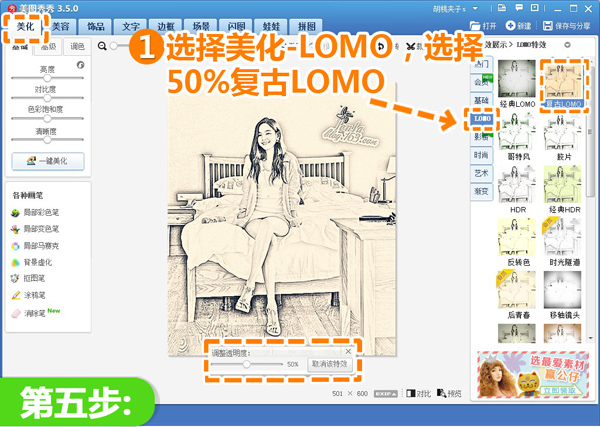This screenshot has width=600, height=427.
Task: Select the 抠图笔 tool
Action: point(28,279)
